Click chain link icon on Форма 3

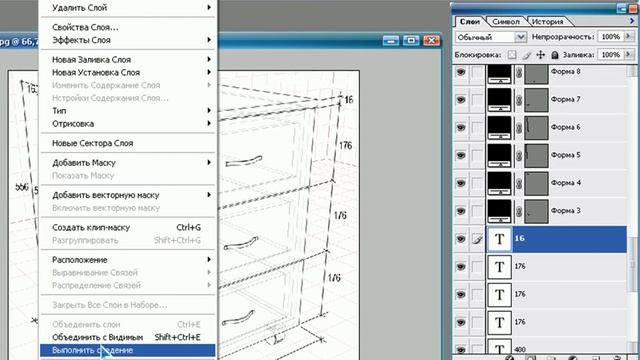click(x=519, y=211)
